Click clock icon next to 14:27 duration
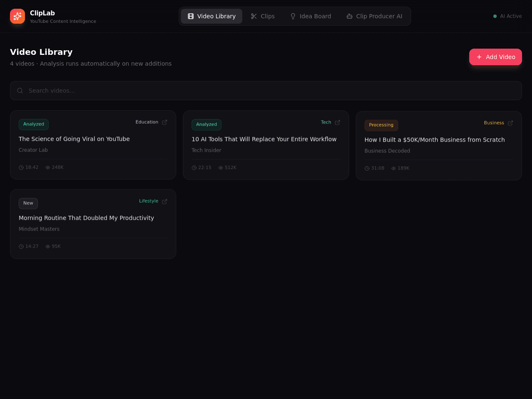The image size is (532, 399). [x=21, y=246]
